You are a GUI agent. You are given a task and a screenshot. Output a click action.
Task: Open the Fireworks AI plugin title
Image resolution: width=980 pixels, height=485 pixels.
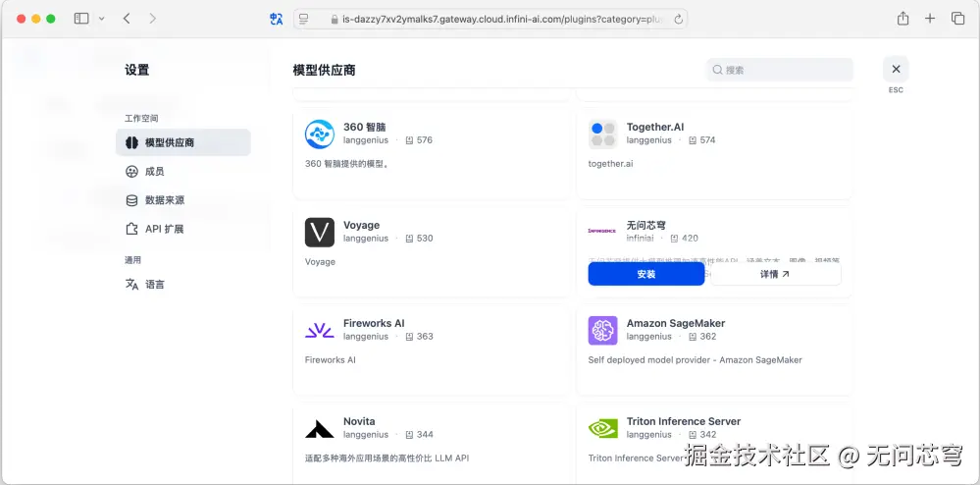pyautogui.click(x=374, y=324)
